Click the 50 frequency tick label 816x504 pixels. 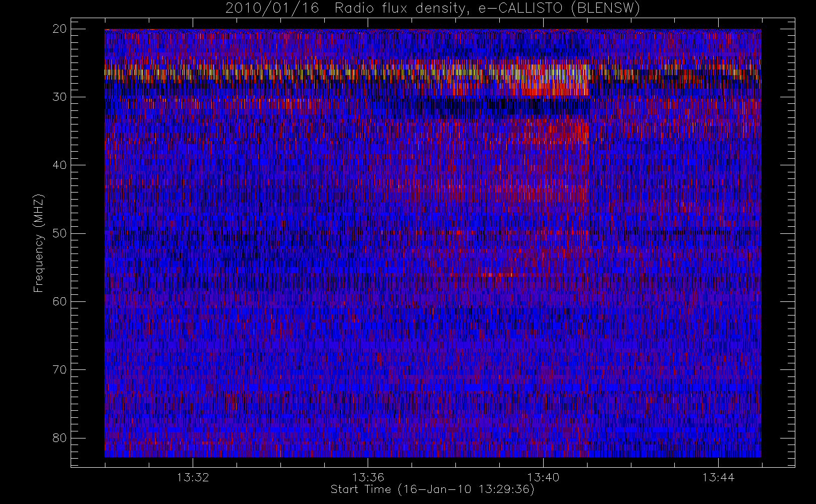60,233
